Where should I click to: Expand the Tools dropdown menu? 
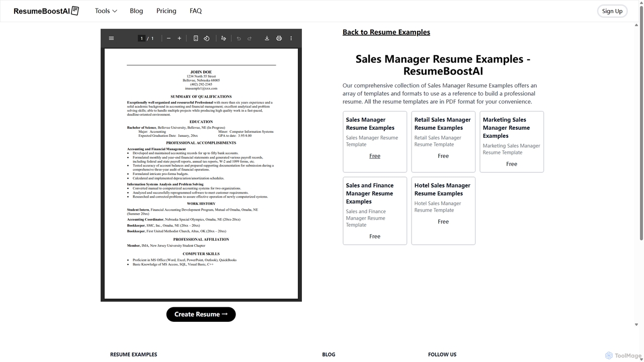[x=106, y=11]
